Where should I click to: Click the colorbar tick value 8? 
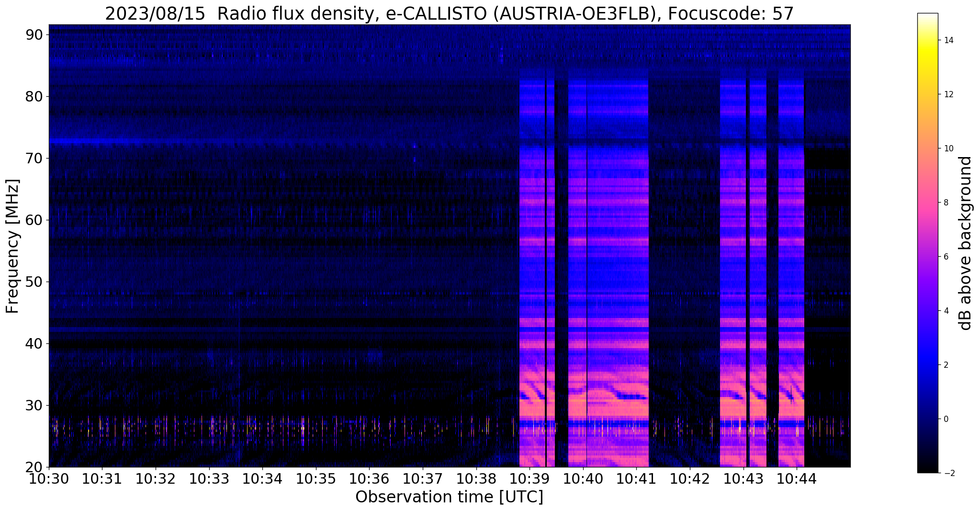coord(946,203)
